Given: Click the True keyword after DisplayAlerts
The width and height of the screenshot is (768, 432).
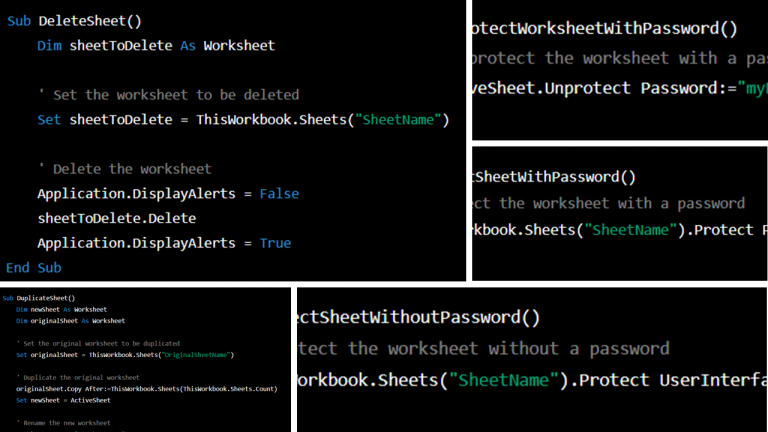Looking at the screenshot, I should [x=275, y=243].
